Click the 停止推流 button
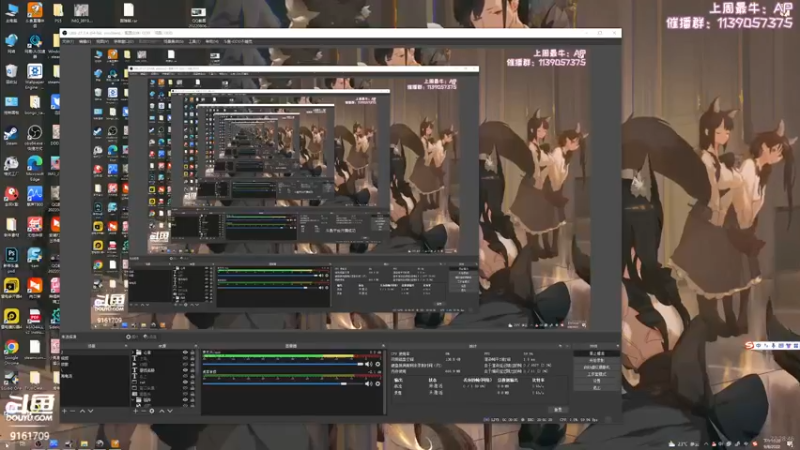 (x=597, y=354)
